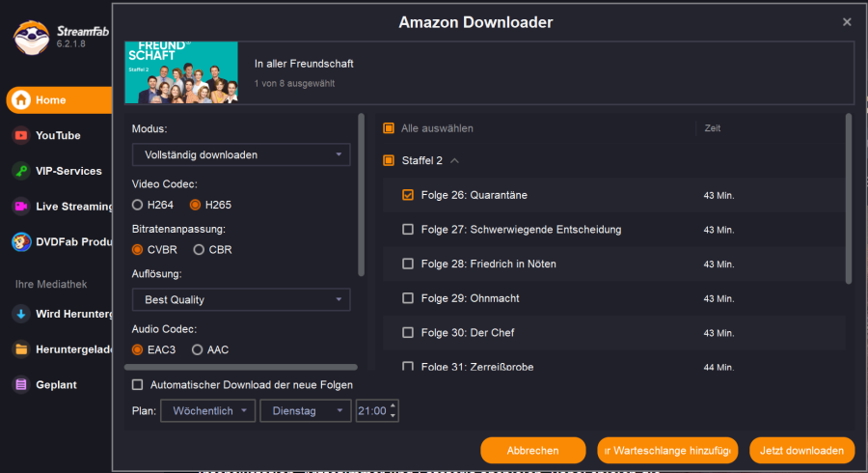Click the 'In aller Freundschaft' title text
Image resolution: width=868 pixels, height=473 pixels.
coord(304,64)
